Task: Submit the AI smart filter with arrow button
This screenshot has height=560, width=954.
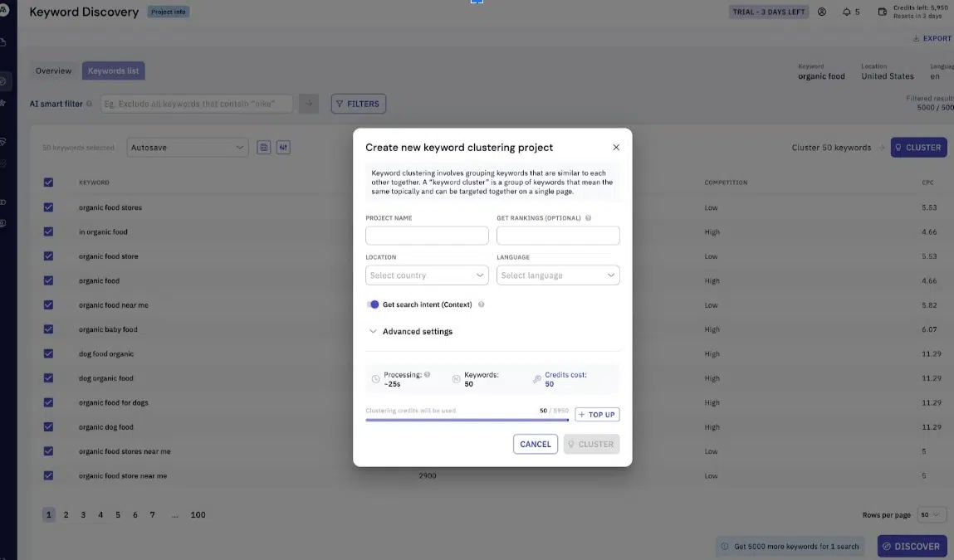Action: (x=307, y=103)
